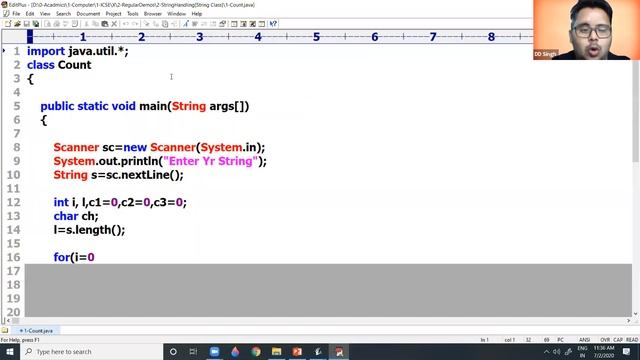Open the File menu

[x=16, y=13]
